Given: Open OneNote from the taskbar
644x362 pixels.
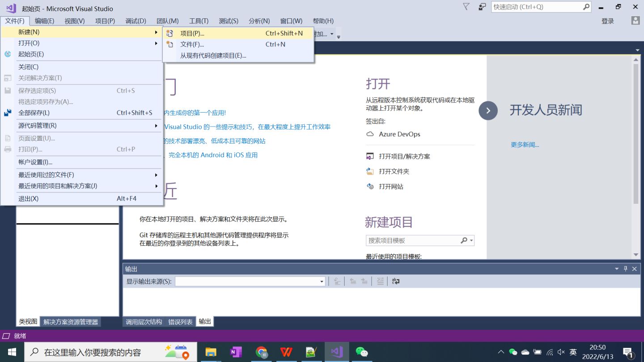Looking at the screenshot, I should pos(236,352).
